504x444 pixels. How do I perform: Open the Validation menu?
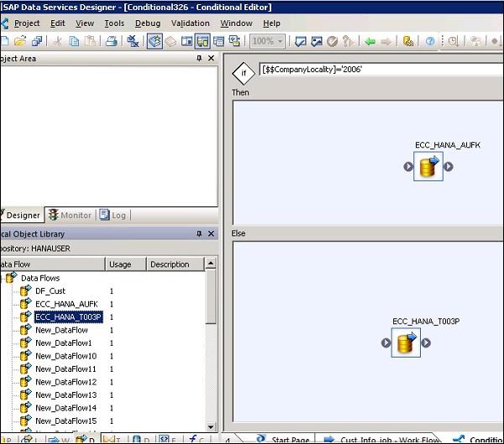190,24
